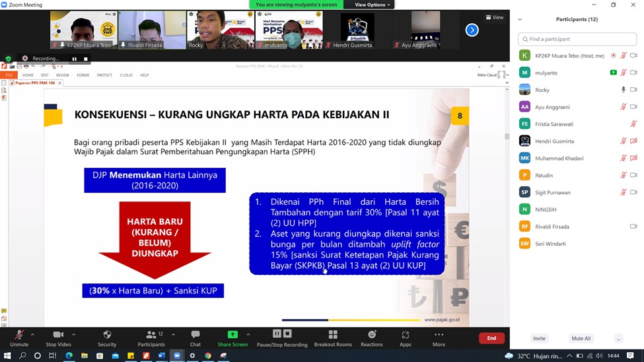Expand the View Options dropdown
Viewport: 644px width, 362px height.
(373, 5)
